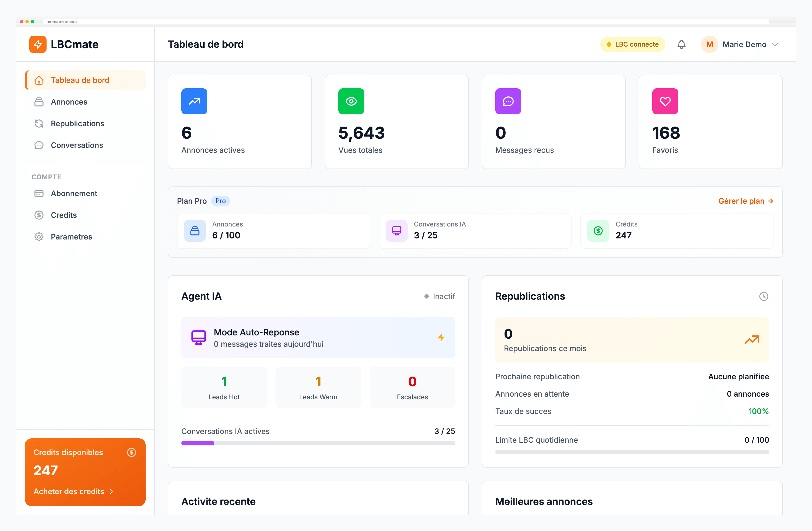Screen dimensions: 812x531
Task: Click the heart icon on Favoris card
Action: click(664, 101)
